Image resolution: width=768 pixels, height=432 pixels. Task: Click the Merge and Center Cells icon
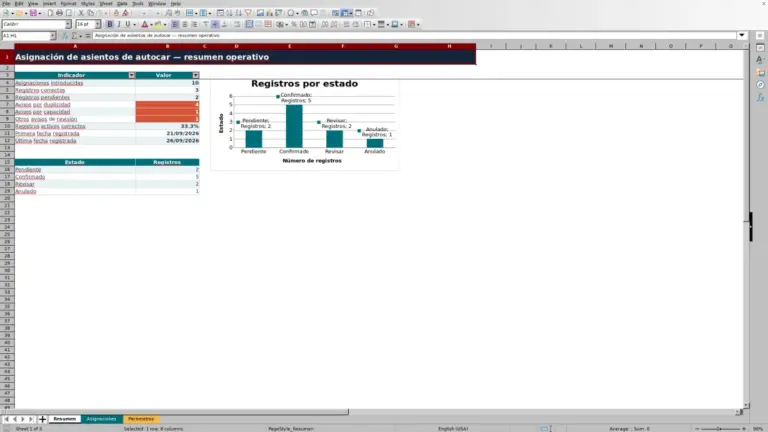[249, 24]
